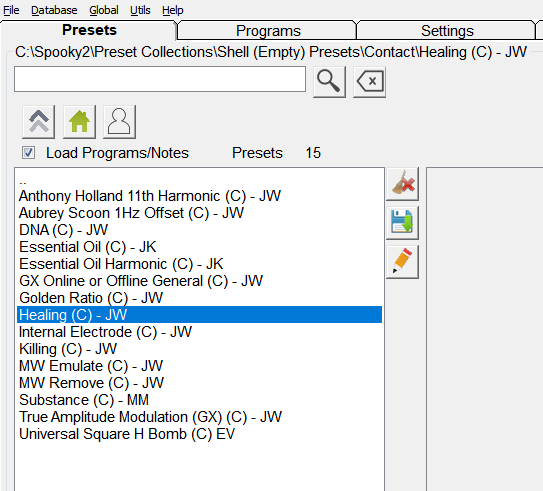
Task: Open the Utils menu
Action: (x=140, y=10)
